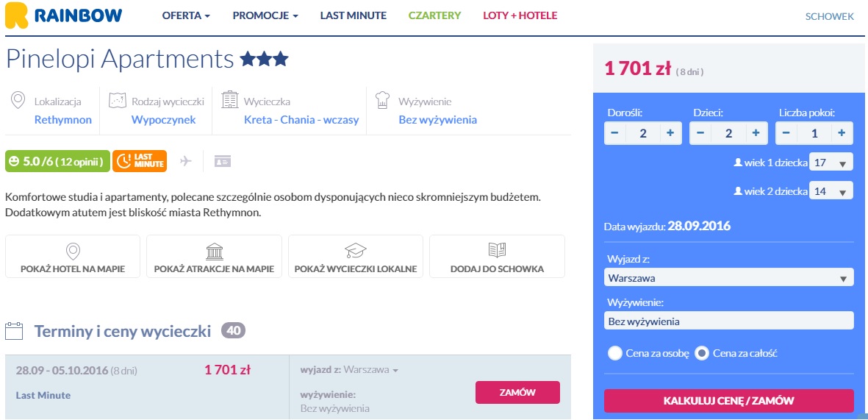Select Cena za osobę radio button

[x=615, y=354]
